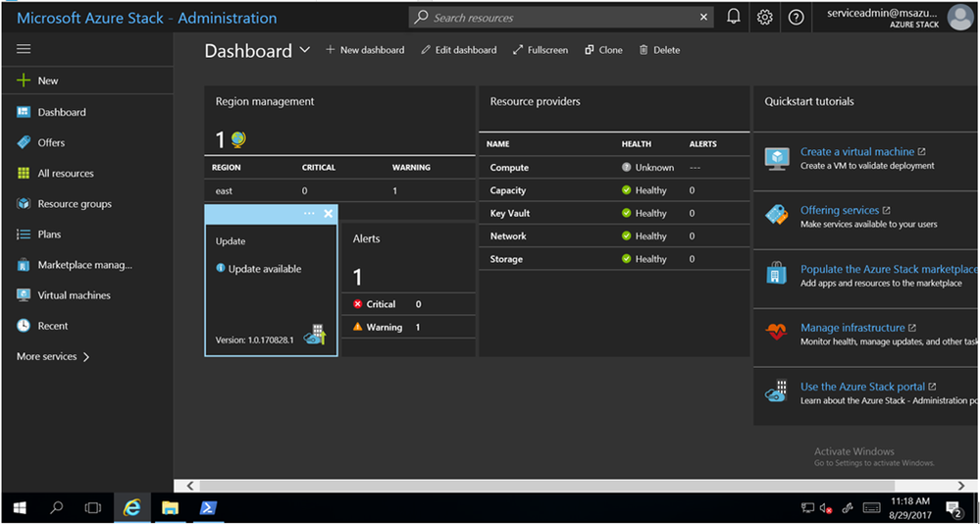The height and width of the screenshot is (524, 980).
Task: Click the Manage infrastructure heart icon
Action: click(x=777, y=332)
